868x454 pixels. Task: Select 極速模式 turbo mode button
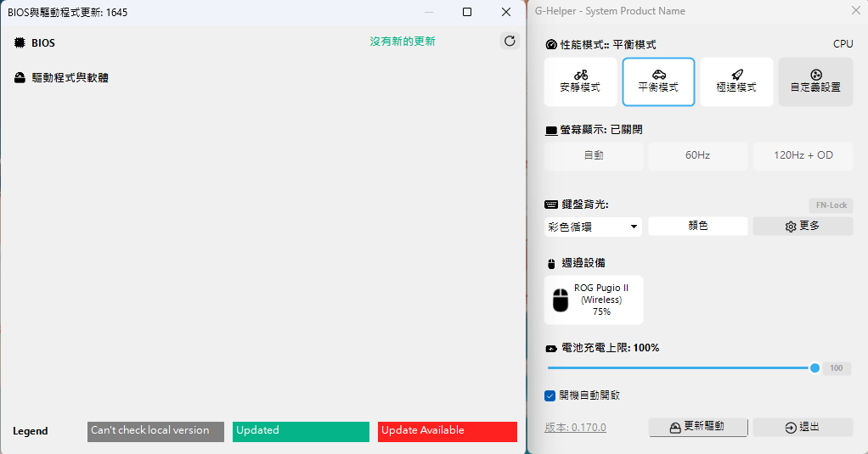pyautogui.click(x=736, y=81)
